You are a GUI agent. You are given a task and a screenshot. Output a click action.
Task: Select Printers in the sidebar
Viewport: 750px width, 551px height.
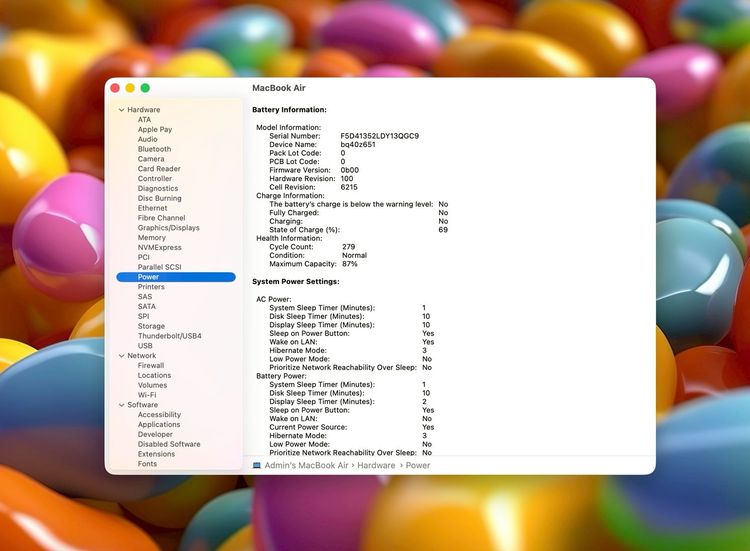(151, 287)
